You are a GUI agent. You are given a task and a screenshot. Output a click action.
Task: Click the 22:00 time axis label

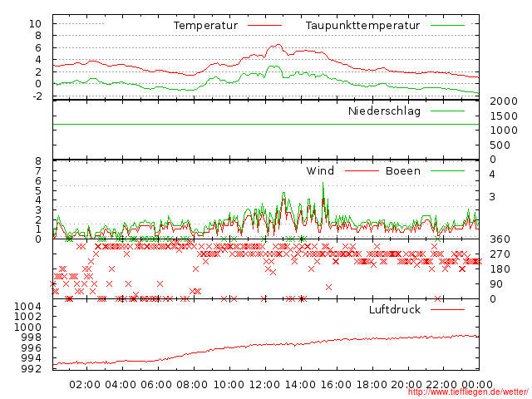(441, 385)
